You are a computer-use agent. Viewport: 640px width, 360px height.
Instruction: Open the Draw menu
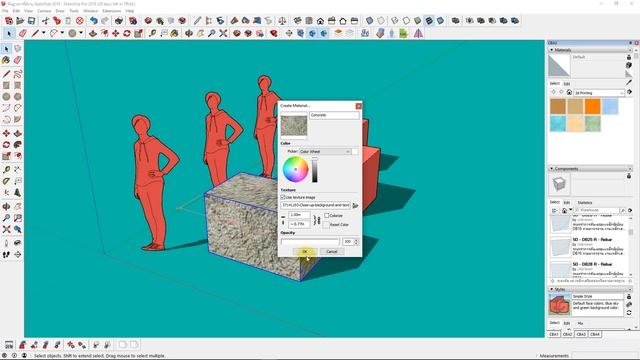point(60,11)
